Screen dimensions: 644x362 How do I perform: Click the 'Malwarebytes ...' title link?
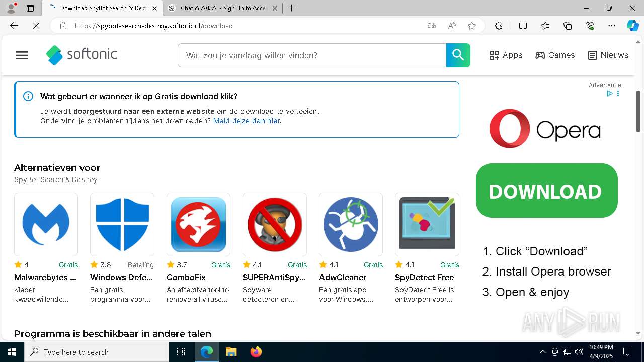(x=45, y=277)
